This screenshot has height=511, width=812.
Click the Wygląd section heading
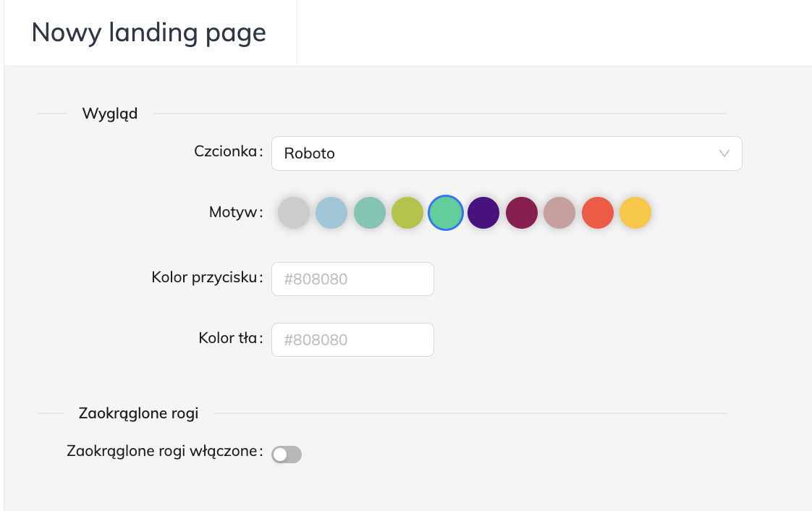click(110, 114)
